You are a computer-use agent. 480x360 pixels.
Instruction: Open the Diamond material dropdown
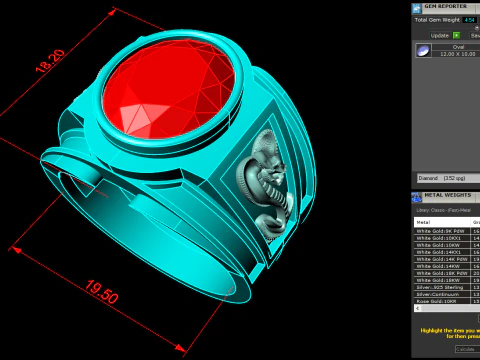pos(448,178)
